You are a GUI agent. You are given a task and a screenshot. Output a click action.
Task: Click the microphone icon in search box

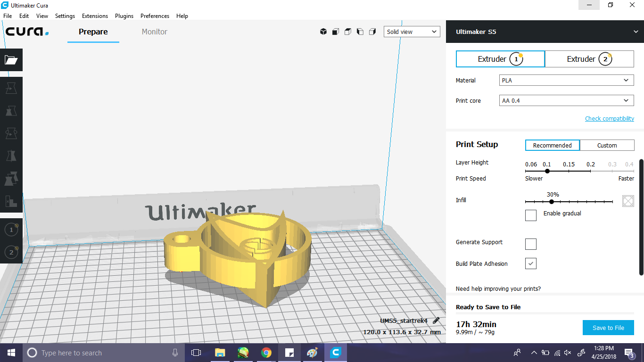tap(175, 353)
